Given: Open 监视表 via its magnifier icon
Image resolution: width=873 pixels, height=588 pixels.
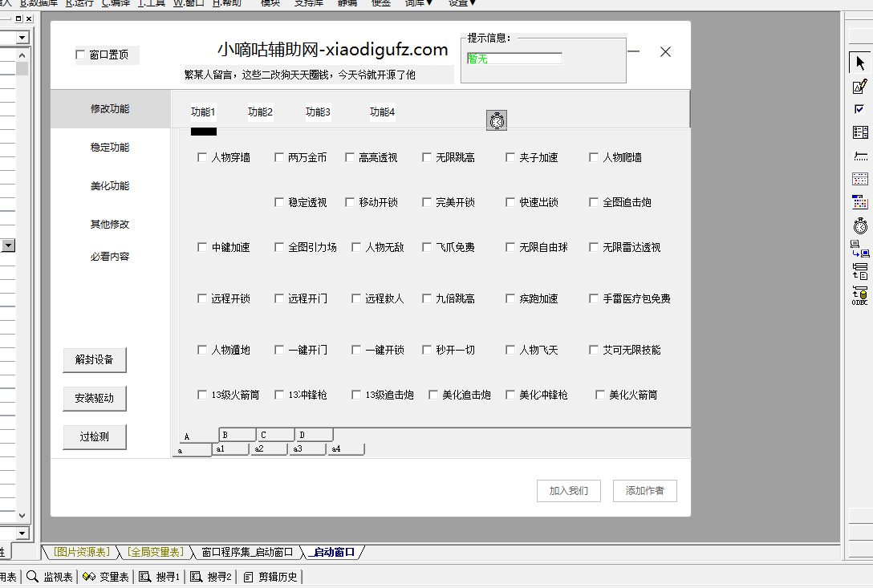Looking at the screenshot, I should 33,576.
